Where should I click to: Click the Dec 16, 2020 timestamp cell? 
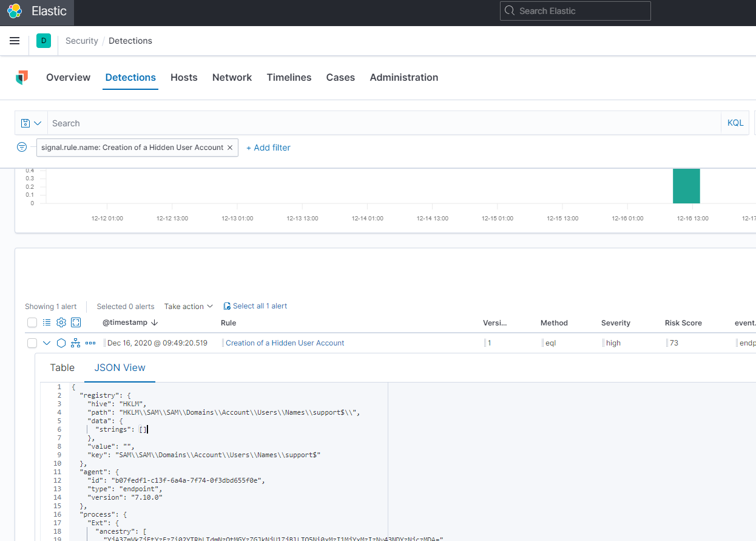click(157, 343)
